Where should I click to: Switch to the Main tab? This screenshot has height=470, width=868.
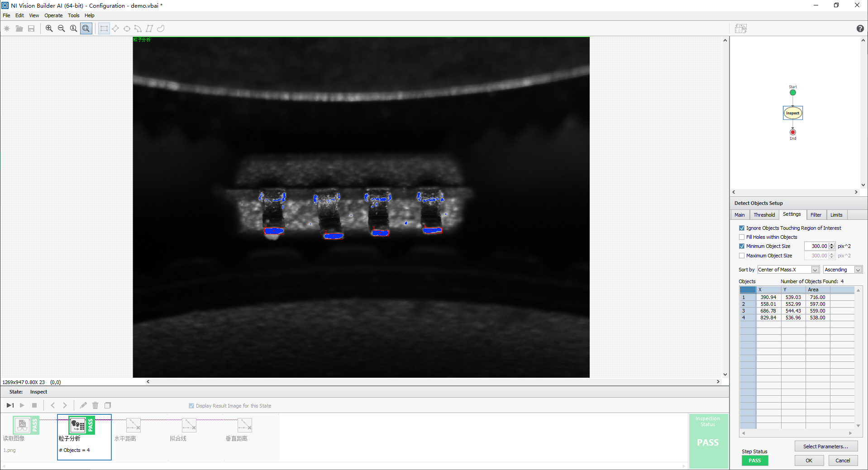739,215
